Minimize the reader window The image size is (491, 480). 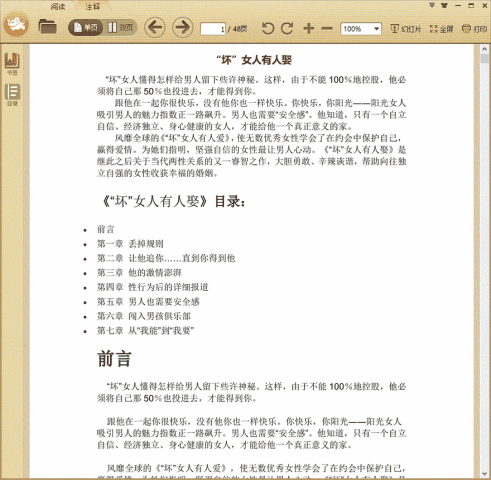(458, 5)
